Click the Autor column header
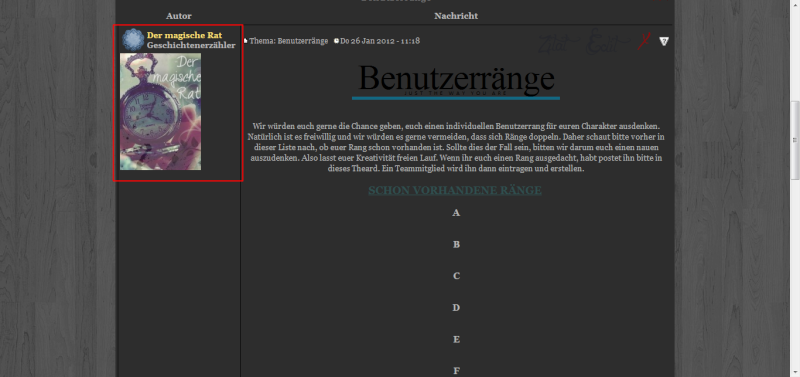The height and width of the screenshot is (377, 800). pyautogui.click(x=179, y=16)
